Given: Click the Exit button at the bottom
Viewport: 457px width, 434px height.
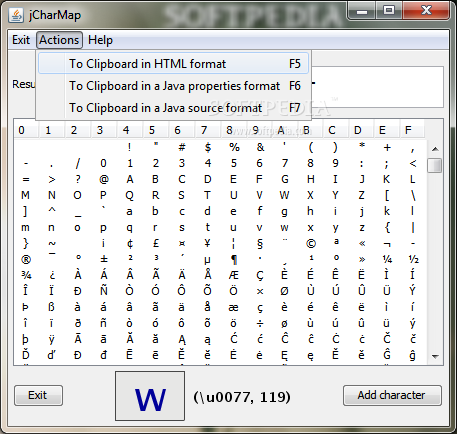Looking at the screenshot, I should (38, 395).
